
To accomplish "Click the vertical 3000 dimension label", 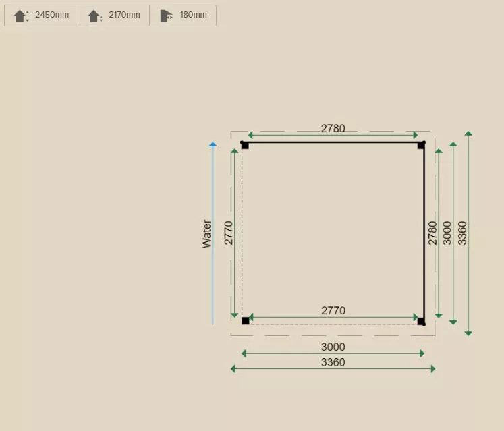I will [447, 233].
